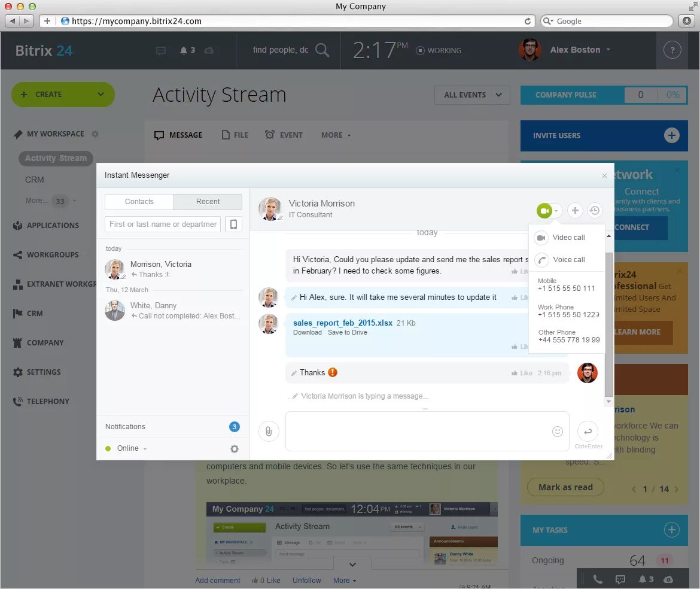Click Victoria Morrison's avatar in chat header
The width and height of the screenshot is (700, 589).
click(x=270, y=208)
